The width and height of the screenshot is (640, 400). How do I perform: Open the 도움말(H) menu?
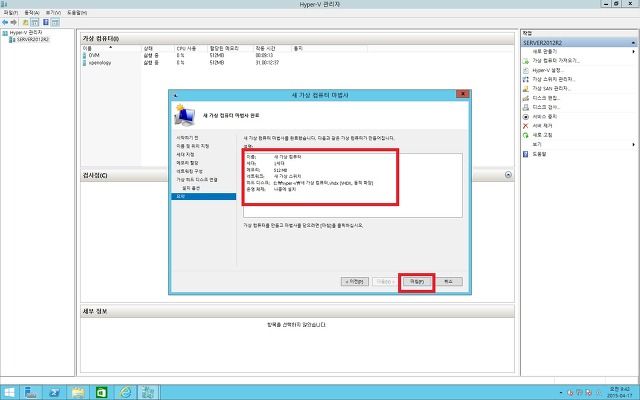point(77,13)
